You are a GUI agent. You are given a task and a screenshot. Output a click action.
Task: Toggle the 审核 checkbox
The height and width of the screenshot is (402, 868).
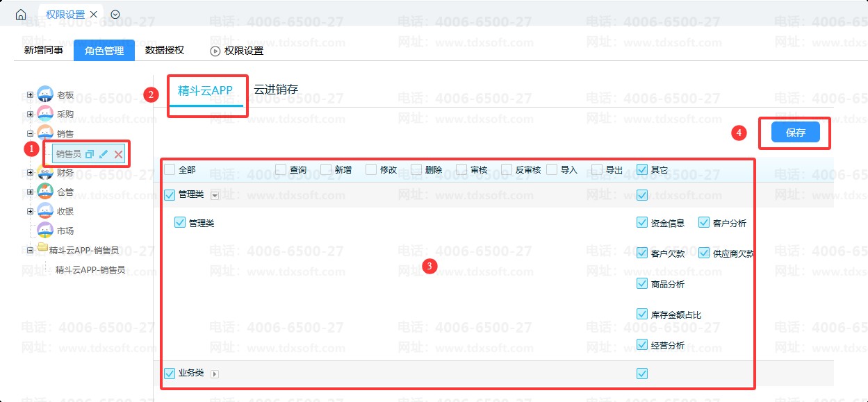(x=461, y=169)
